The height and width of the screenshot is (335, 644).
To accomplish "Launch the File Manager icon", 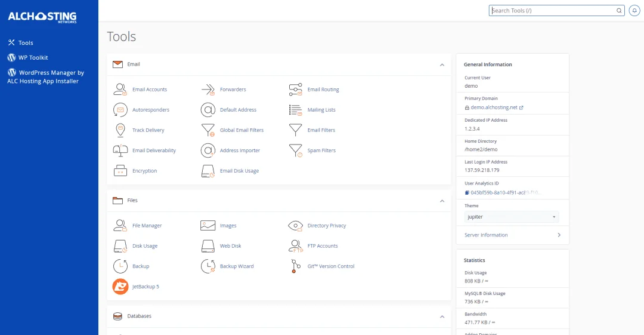I will (120, 226).
